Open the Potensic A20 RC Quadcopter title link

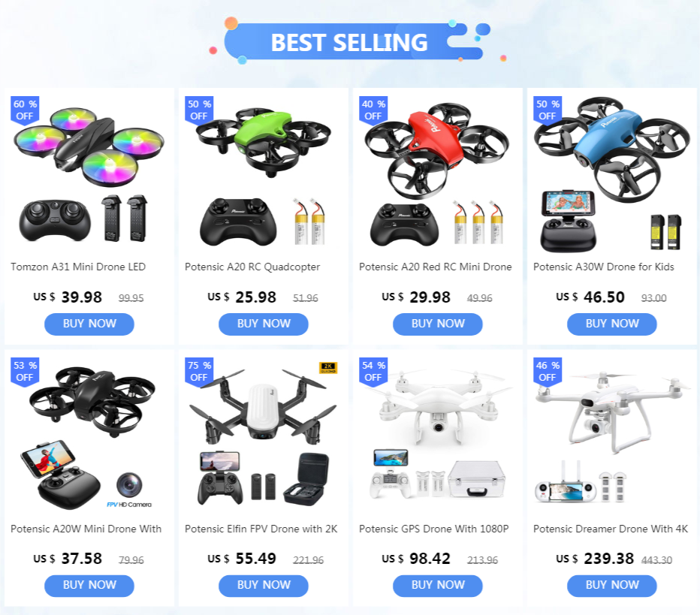coord(252,267)
